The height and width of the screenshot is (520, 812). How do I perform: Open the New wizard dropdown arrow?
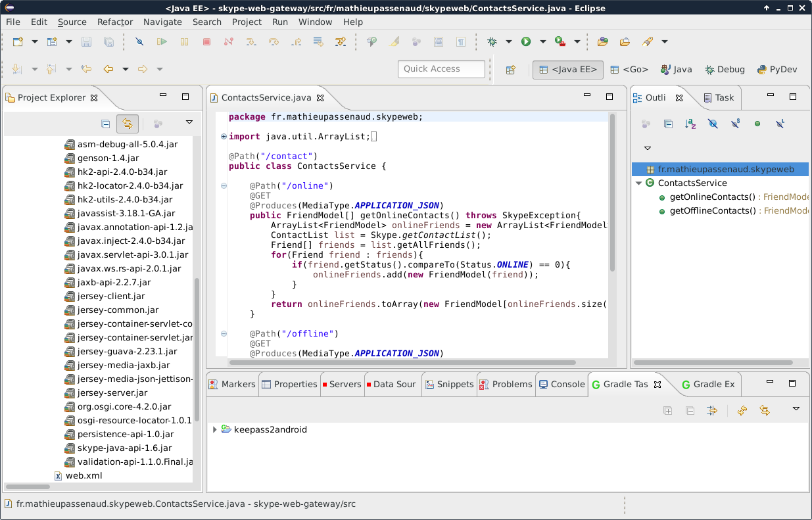click(x=35, y=41)
